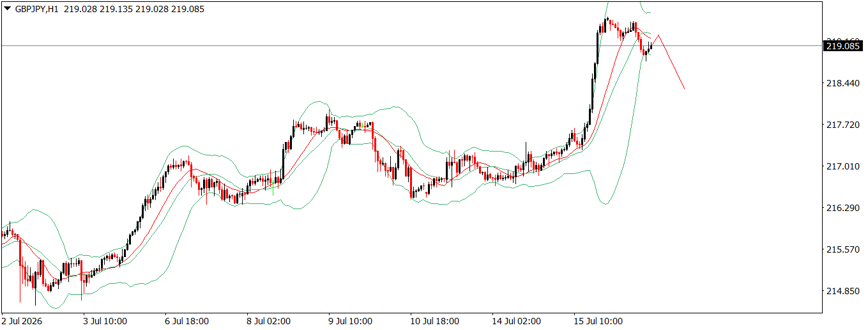Click the 10 Jul 18:00 time label
The image size is (868, 330).
[x=434, y=321]
